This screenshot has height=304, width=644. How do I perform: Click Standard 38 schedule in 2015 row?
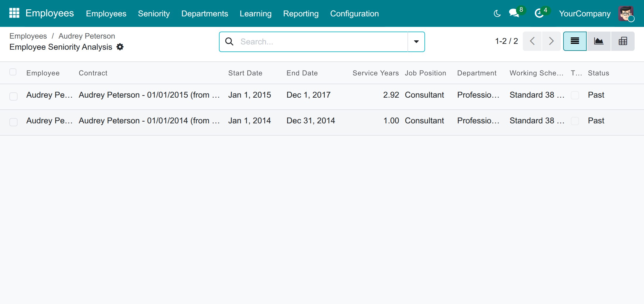[x=537, y=95]
